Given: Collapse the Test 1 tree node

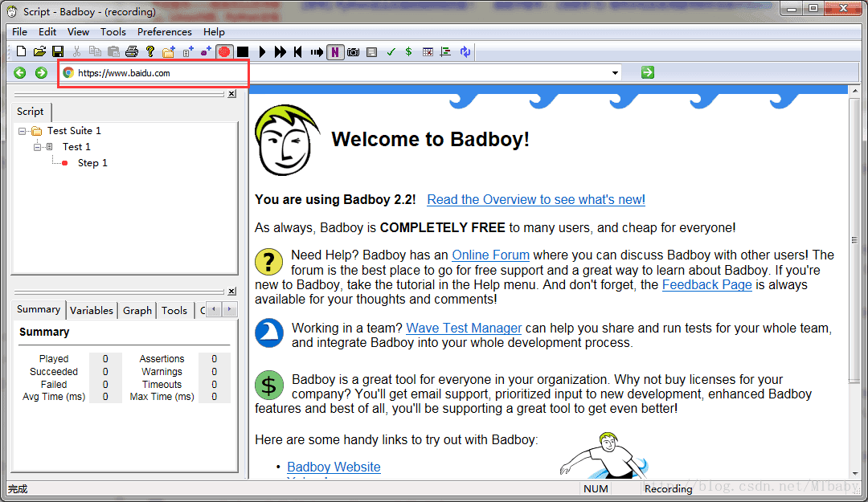Looking at the screenshot, I should (x=37, y=147).
